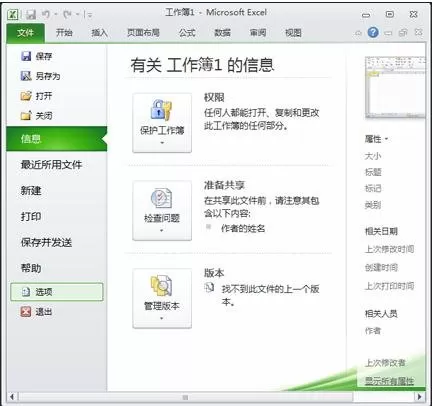432x406 pixels.
Task: Click the 权限 heading text
Action: pyautogui.click(x=214, y=98)
